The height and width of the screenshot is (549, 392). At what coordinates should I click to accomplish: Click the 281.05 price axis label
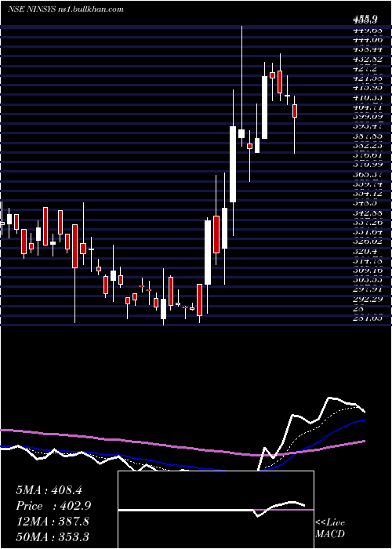pyautogui.click(x=368, y=318)
